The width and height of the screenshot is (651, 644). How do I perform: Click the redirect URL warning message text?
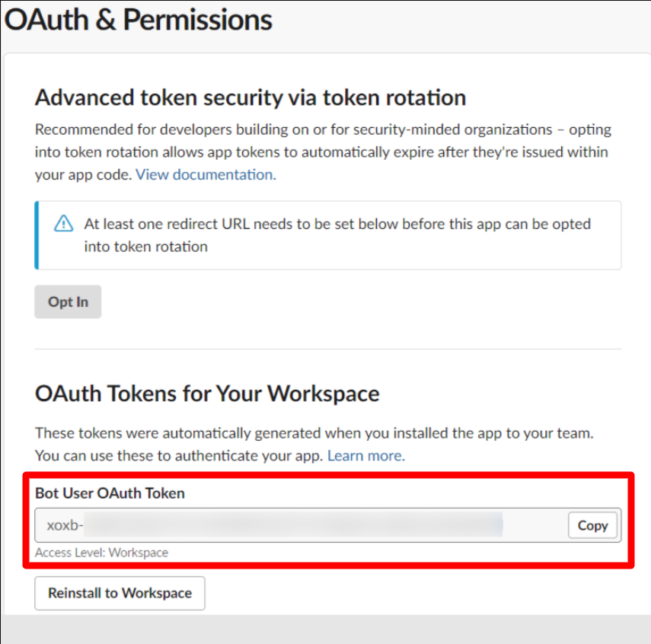pos(337,235)
